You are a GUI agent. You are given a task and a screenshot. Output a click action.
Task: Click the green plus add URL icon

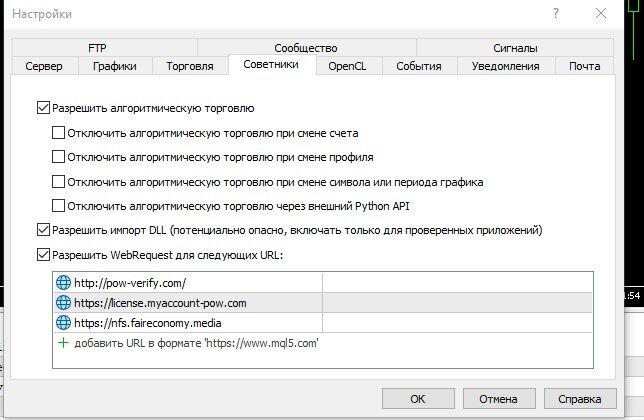coord(63,343)
